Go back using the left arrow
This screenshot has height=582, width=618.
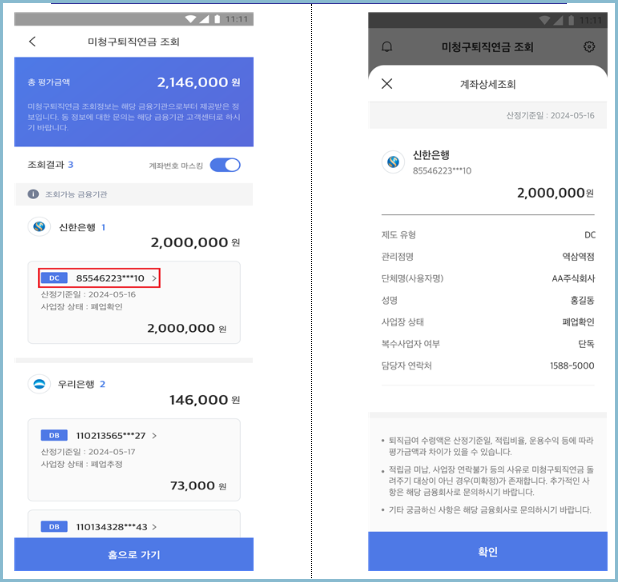33,41
